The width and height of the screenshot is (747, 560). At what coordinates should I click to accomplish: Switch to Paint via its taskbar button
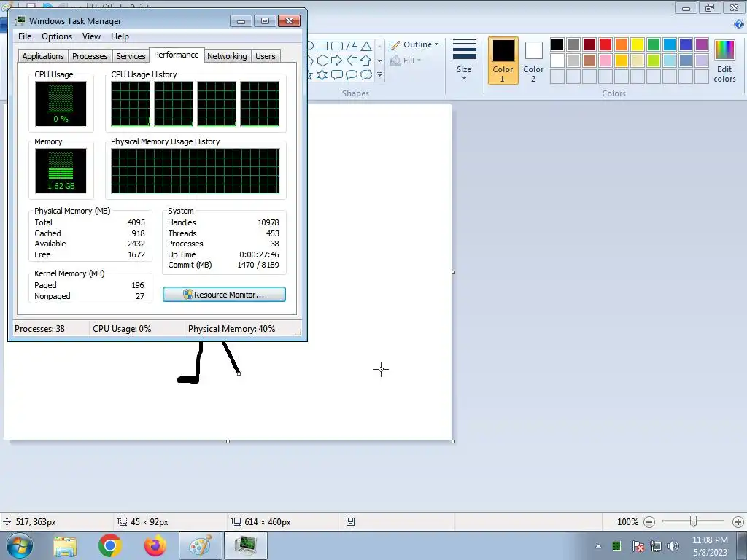click(200, 545)
